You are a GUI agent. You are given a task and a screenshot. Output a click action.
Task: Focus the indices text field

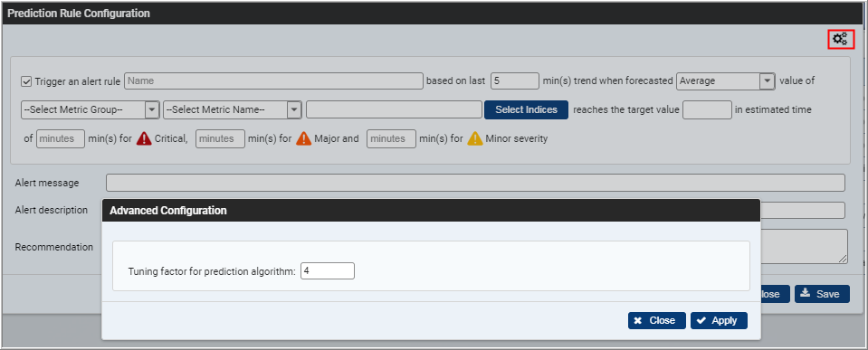[394, 109]
